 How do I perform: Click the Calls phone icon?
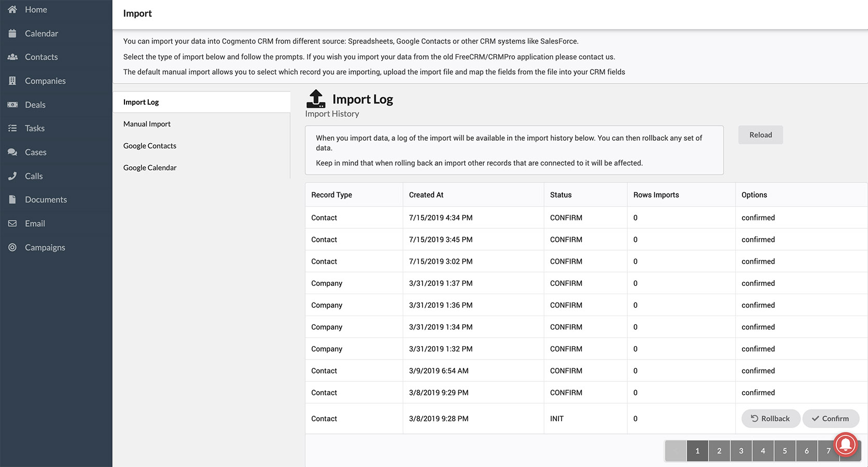click(x=12, y=176)
